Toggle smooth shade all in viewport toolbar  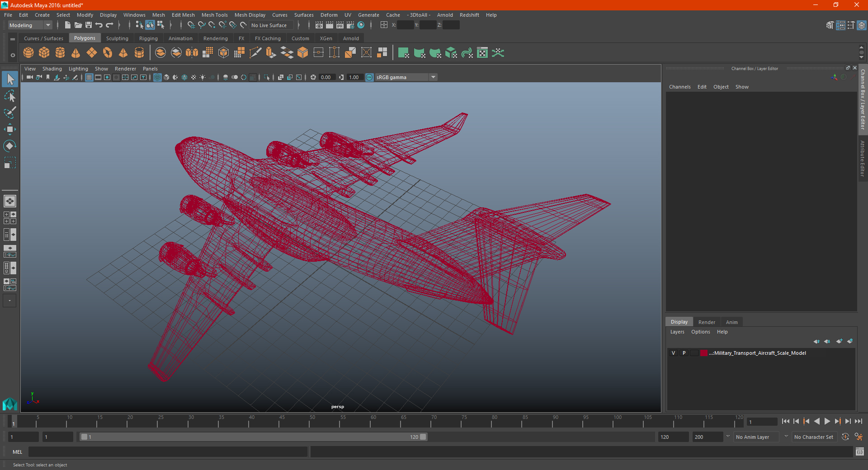[166, 77]
